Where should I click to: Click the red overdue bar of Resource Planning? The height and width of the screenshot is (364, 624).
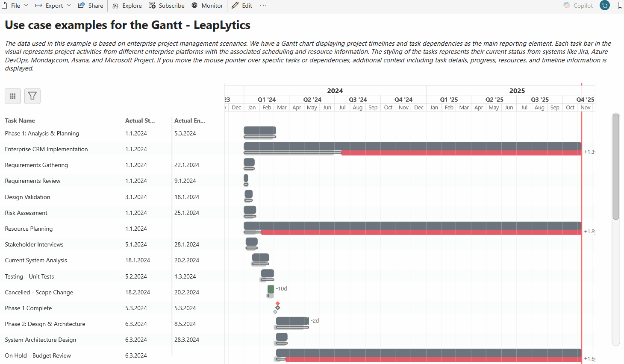tap(421, 232)
